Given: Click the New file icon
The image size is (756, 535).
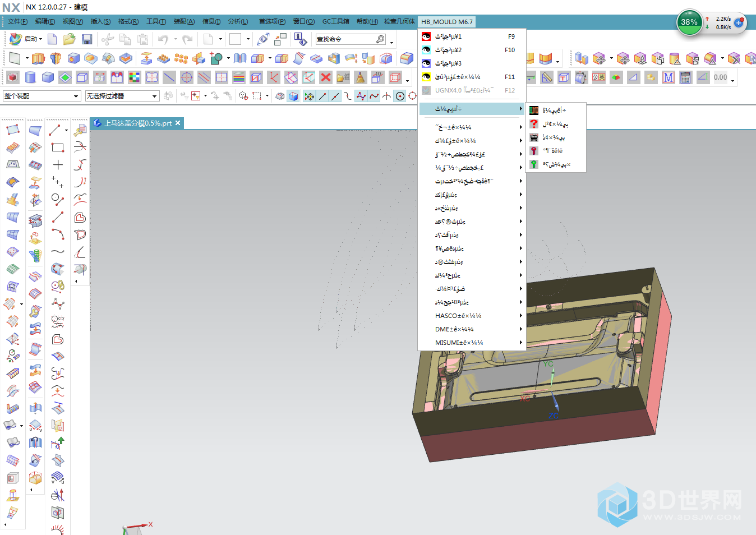Looking at the screenshot, I should coord(52,39).
